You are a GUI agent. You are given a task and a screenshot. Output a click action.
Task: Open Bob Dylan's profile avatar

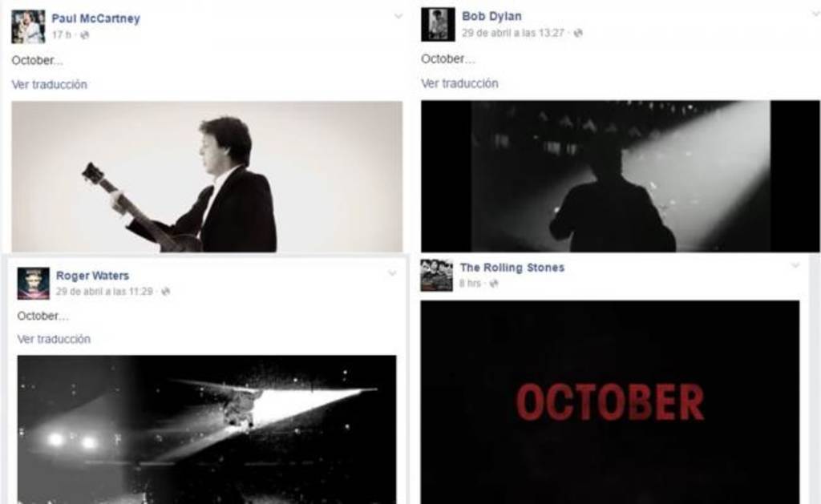[438, 25]
